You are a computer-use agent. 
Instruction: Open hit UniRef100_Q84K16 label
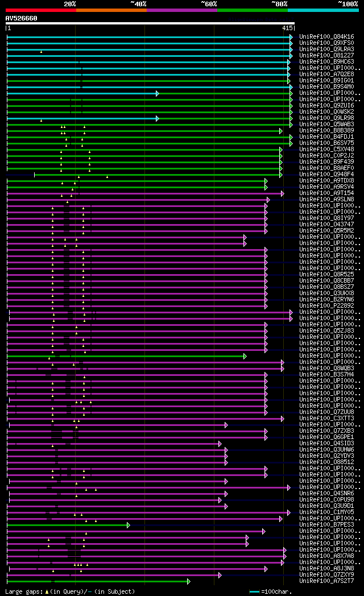click(326, 36)
